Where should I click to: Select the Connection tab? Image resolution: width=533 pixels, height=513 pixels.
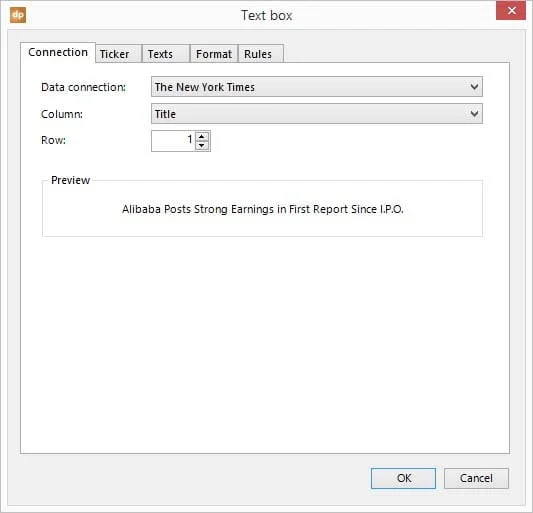click(58, 52)
